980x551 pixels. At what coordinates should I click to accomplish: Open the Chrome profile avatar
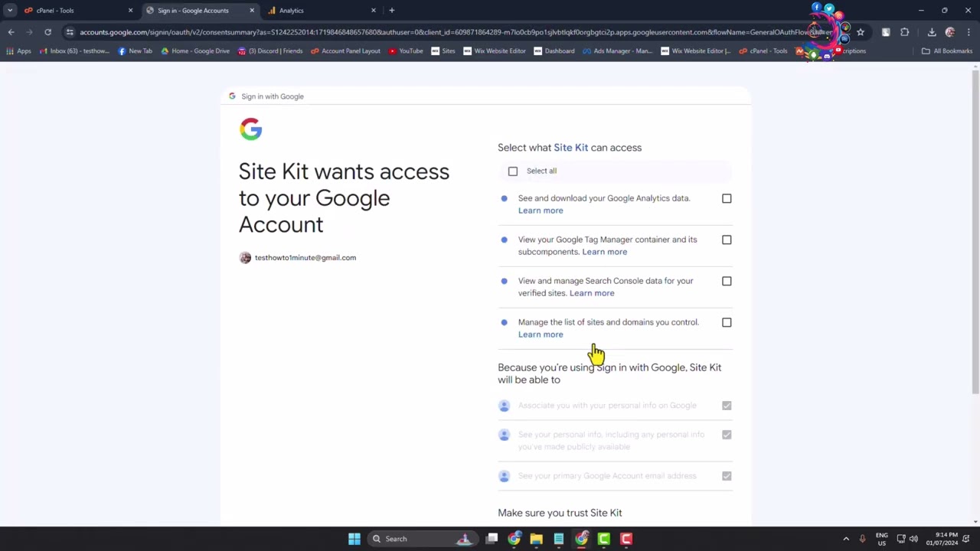(950, 32)
